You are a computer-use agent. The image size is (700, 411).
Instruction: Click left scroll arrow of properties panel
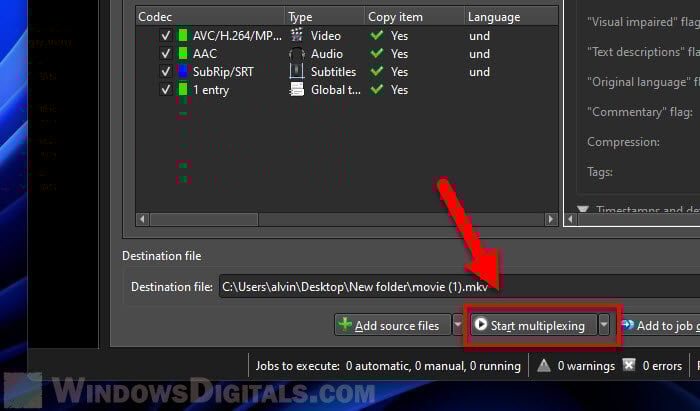[570, 219]
